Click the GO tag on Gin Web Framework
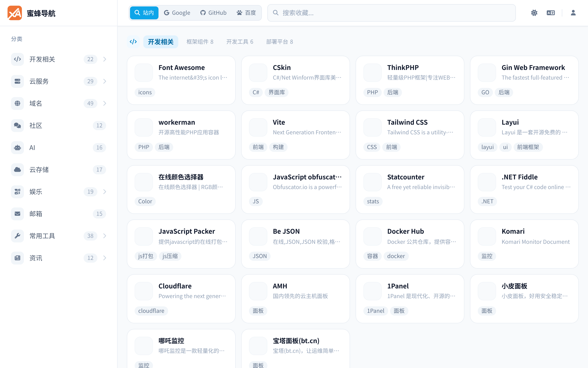The width and height of the screenshot is (588, 368). [x=485, y=92]
